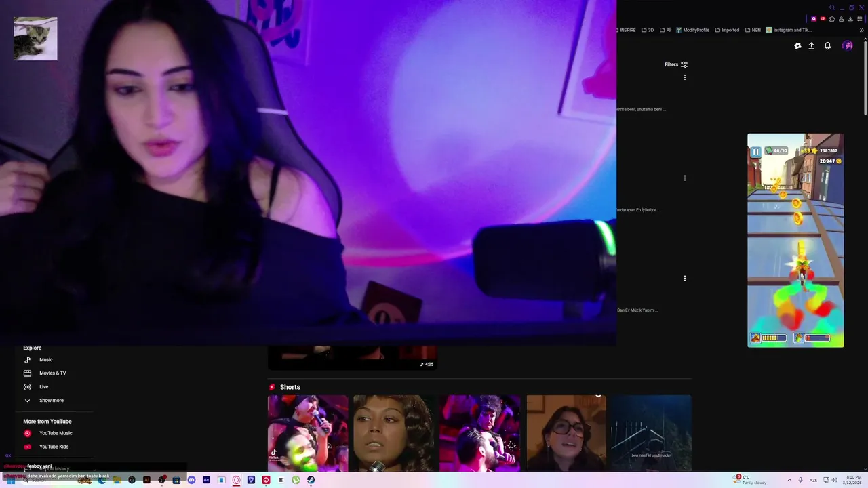Show hidden system tray icons chevron
The width and height of the screenshot is (868, 488).
789,480
